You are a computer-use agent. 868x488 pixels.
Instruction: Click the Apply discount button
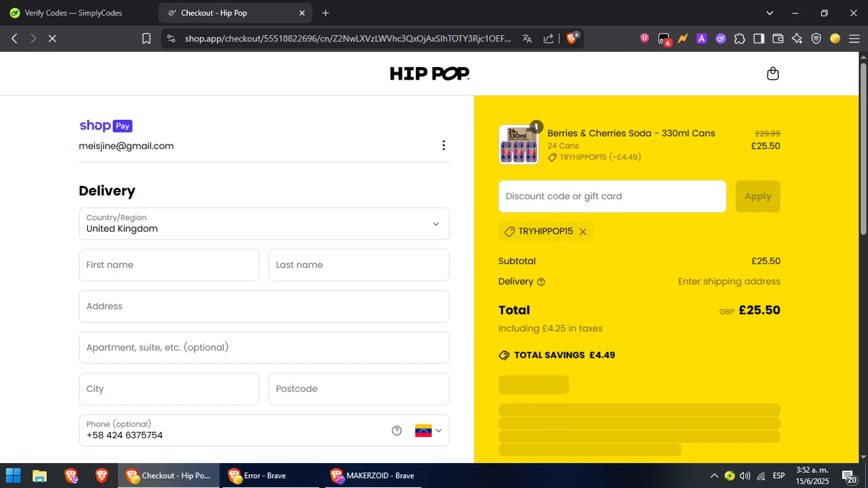(757, 196)
